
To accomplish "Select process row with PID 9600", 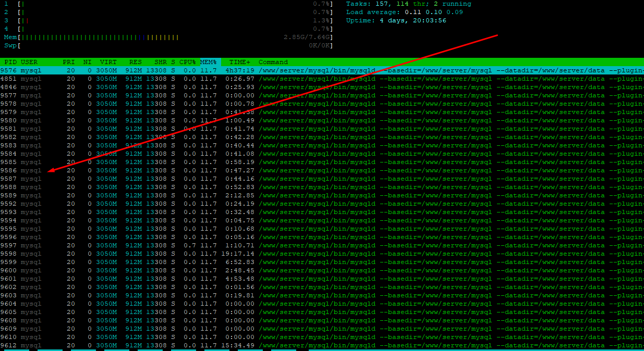I will coord(322,270).
